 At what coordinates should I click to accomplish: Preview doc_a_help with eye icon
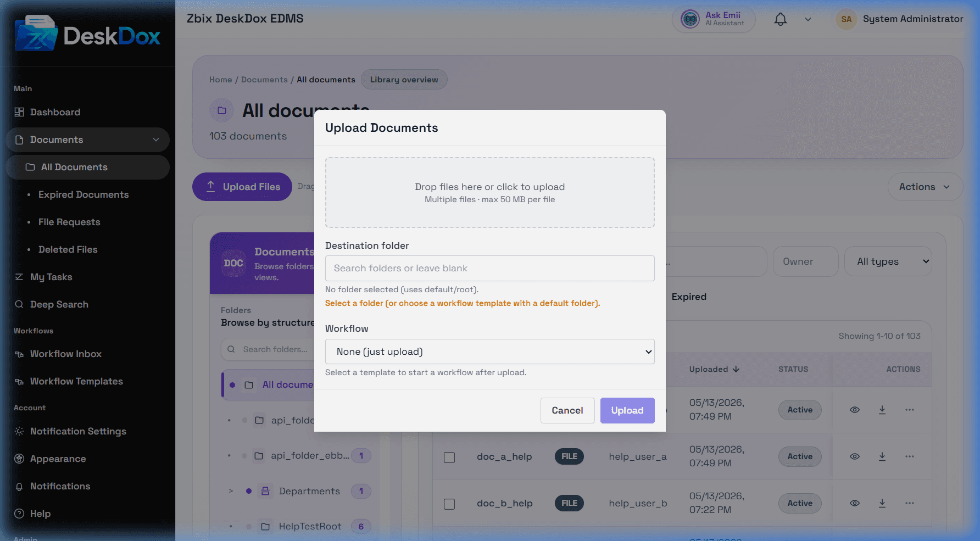click(x=855, y=456)
